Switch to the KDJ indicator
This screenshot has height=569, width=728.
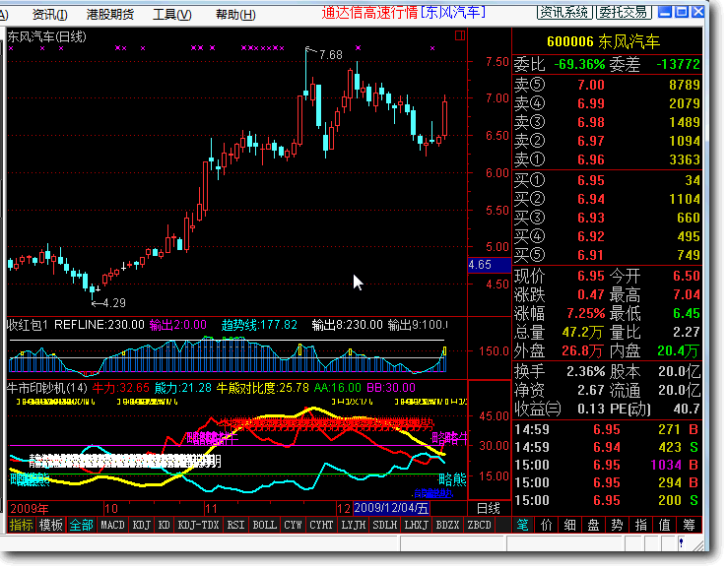[x=142, y=525]
